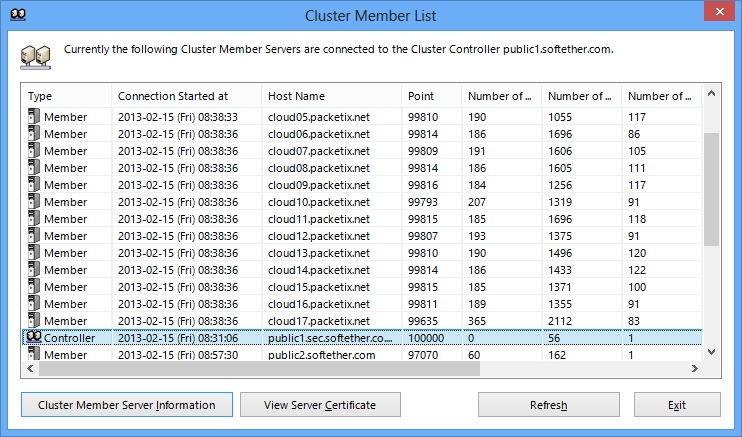
Task: Click the value 1496 in cloud13 row
Action: click(560, 253)
